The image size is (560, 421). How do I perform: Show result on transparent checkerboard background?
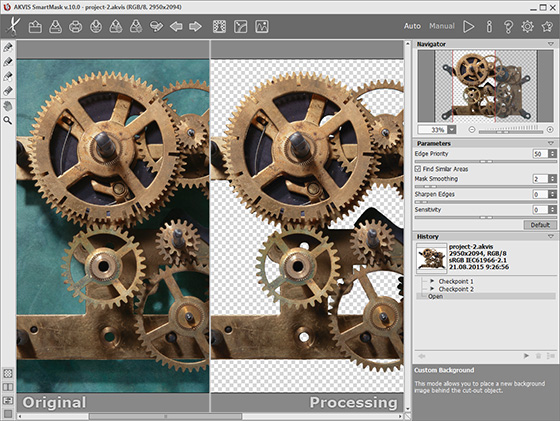pyautogui.click(x=219, y=26)
